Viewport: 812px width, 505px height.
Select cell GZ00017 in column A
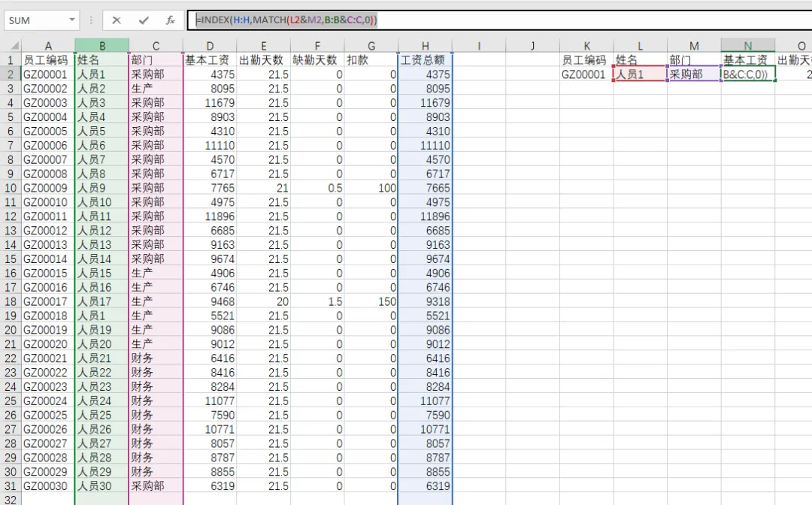tap(48, 301)
